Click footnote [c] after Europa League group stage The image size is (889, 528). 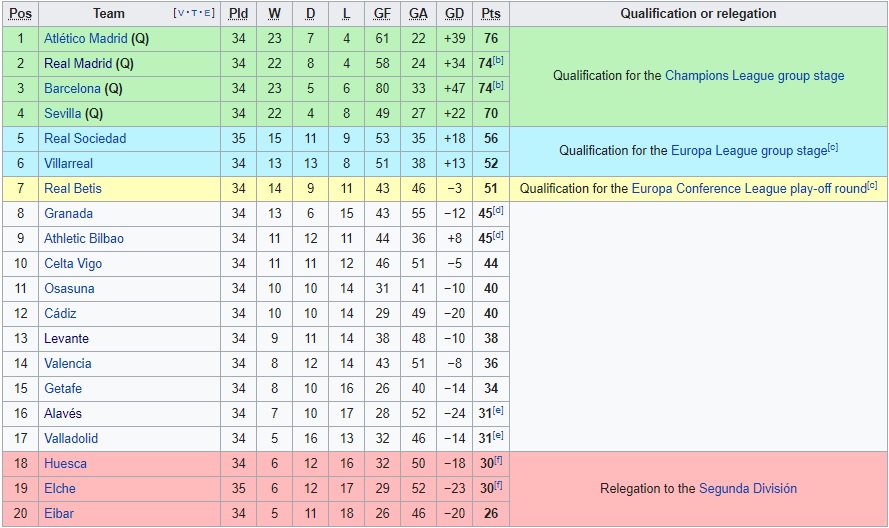coord(833,147)
